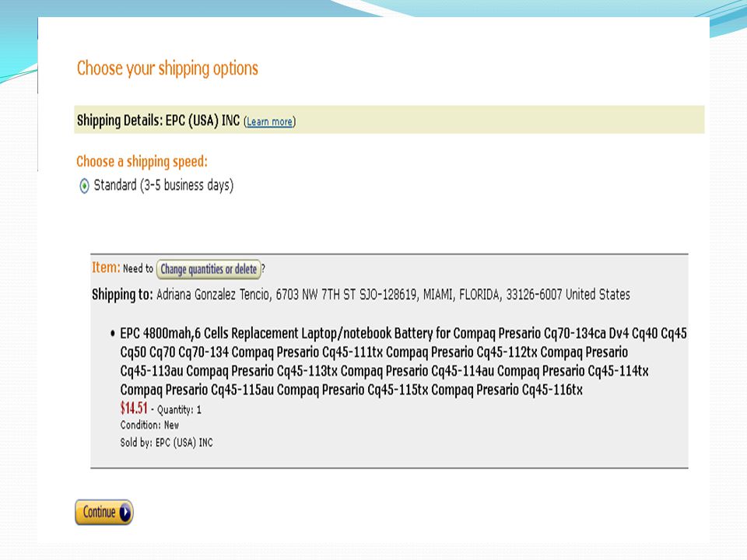Click the EPC 4800mah battery item title

point(403,362)
